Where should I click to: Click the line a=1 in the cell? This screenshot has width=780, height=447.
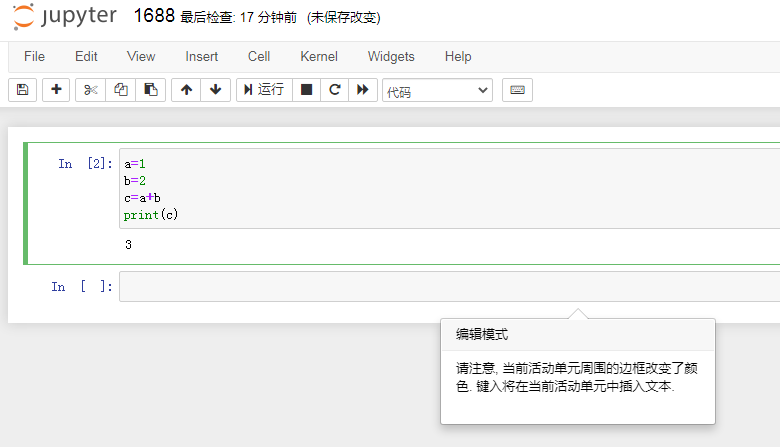pos(135,164)
